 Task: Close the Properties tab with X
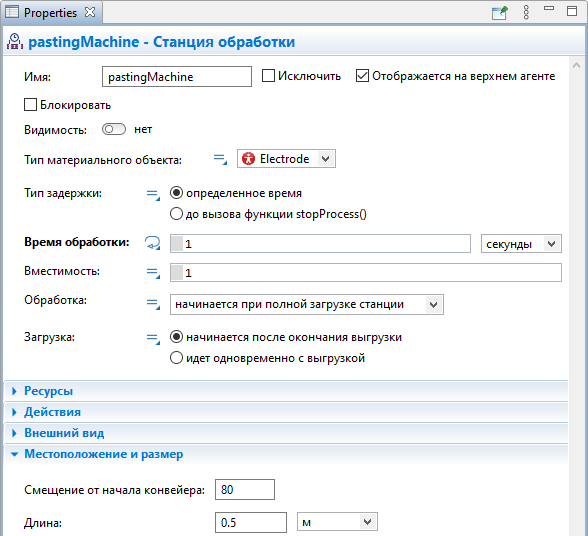[90, 12]
